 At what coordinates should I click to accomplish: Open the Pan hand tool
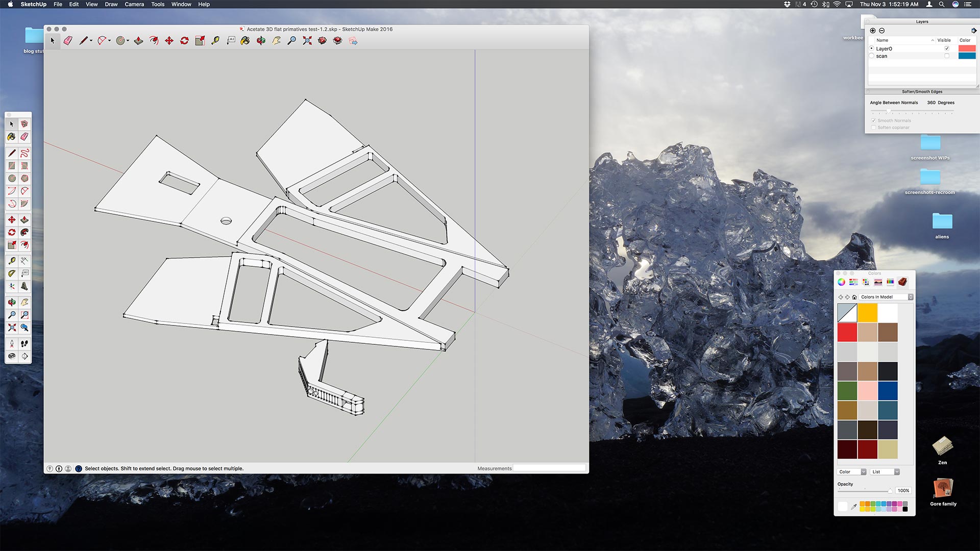coord(276,41)
